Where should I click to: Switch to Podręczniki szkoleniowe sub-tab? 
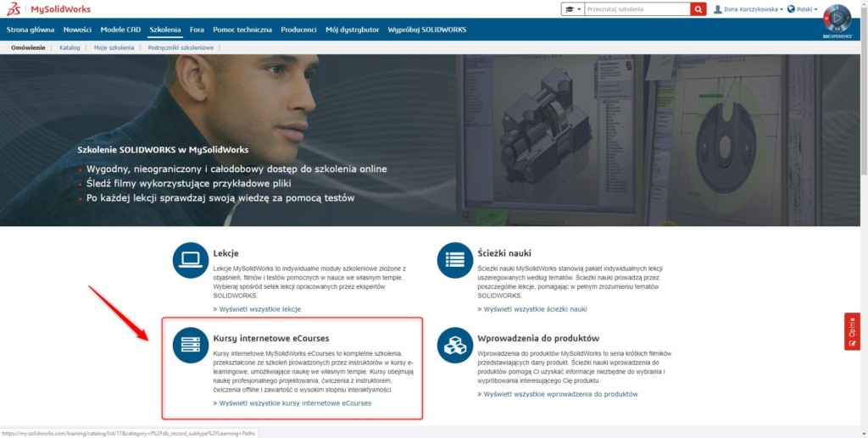[x=181, y=47]
